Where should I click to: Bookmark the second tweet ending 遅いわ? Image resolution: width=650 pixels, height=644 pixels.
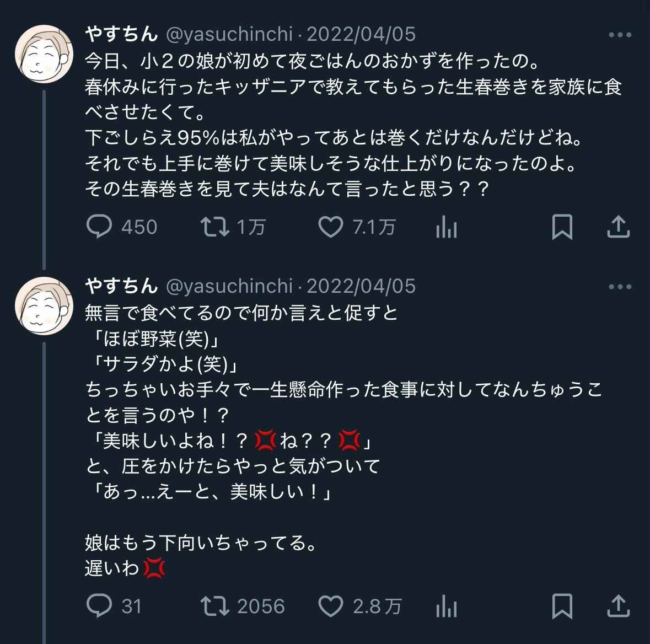tap(562, 606)
